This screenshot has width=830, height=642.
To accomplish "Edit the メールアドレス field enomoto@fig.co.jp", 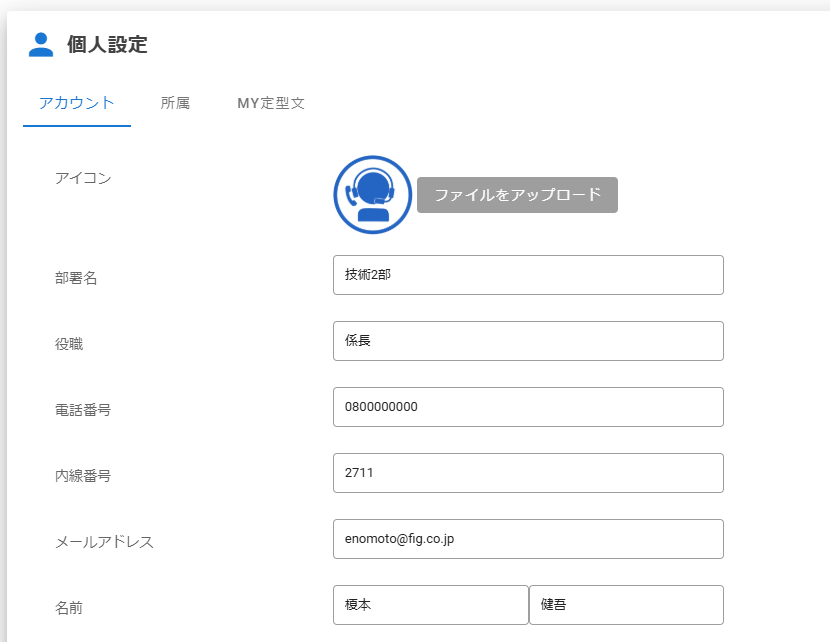I will point(527,539).
